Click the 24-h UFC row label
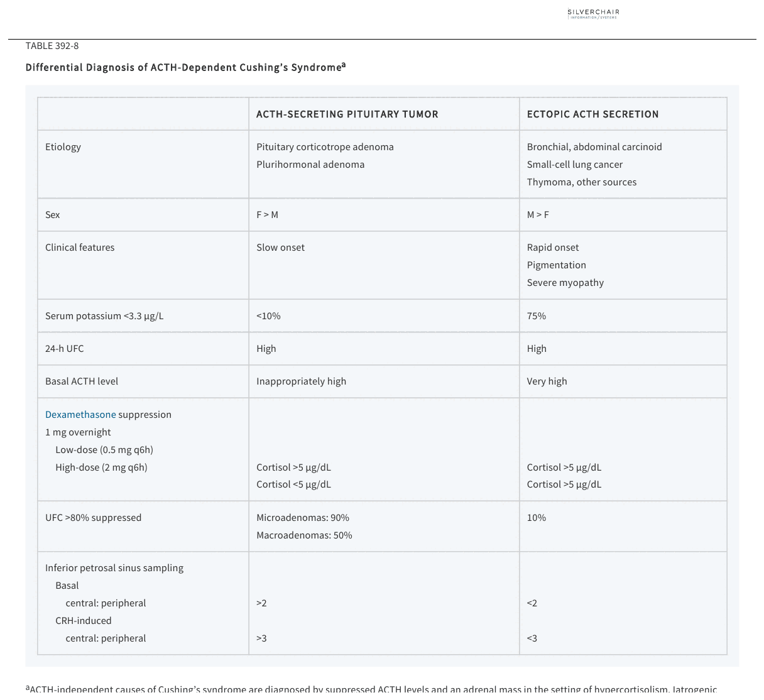Screen dimensions: 764x700 click(64, 349)
